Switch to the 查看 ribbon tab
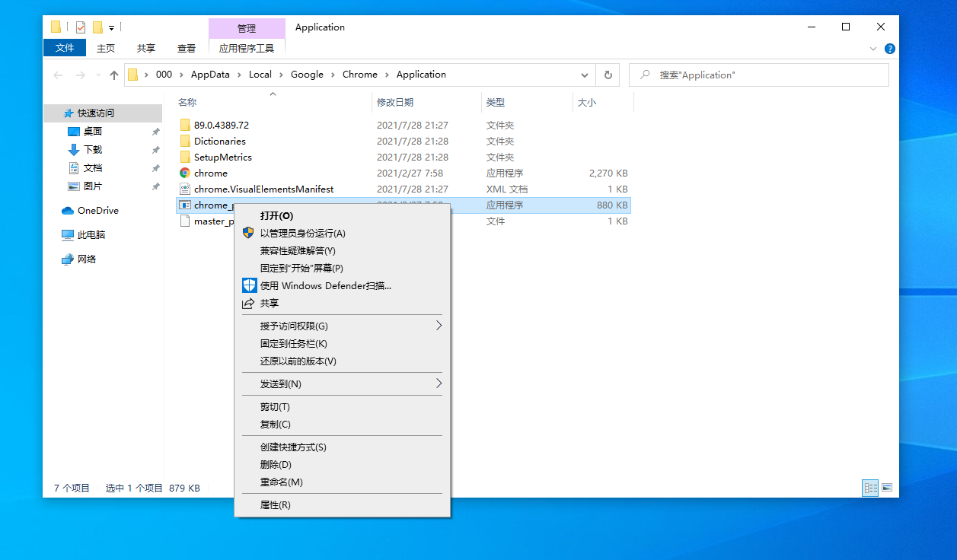 [x=187, y=48]
